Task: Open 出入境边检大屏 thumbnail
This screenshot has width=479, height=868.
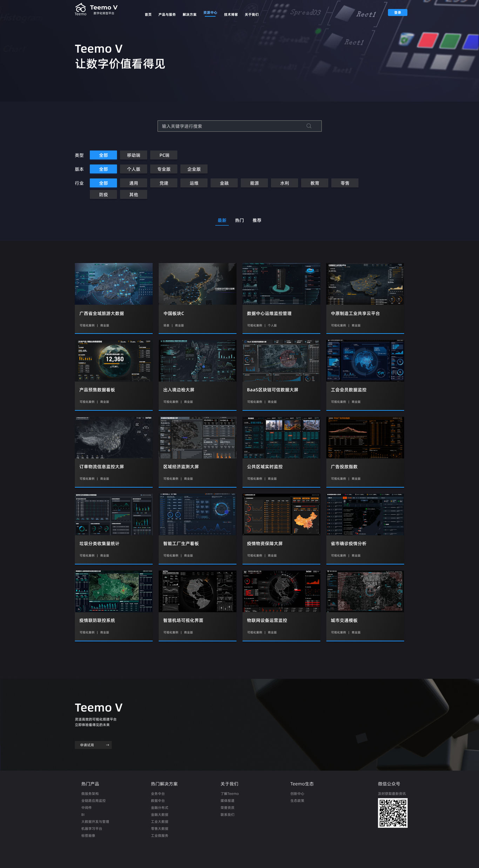Action: [x=197, y=360]
